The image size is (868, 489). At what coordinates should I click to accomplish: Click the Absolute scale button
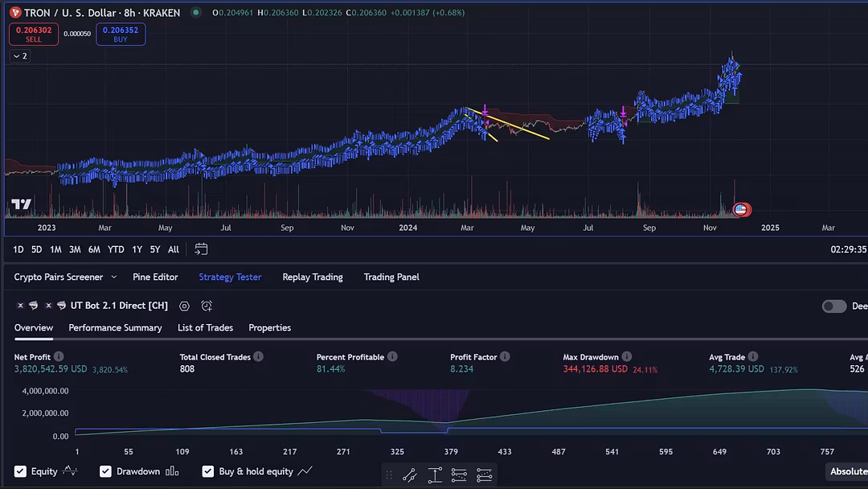pyautogui.click(x=848, y=471)
